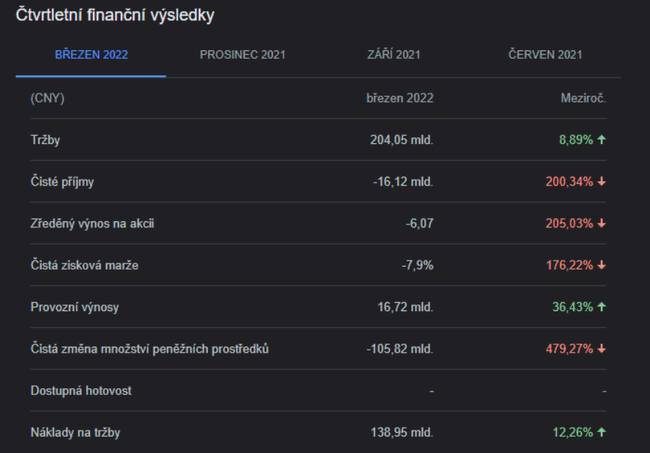Select the ZÁŘÍ 2021 tab
Screen dimensions: 650x453
pyautogui.click(x=393, y=54)
